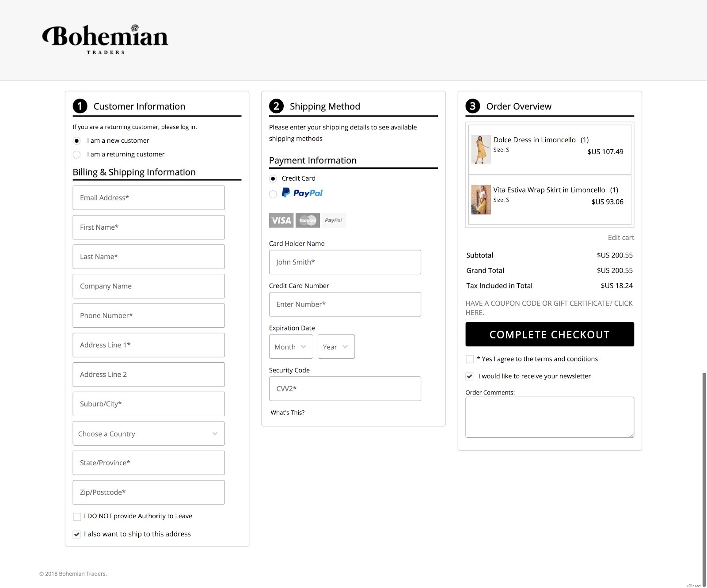Screen dimensions: 707x588
Task: Check the terms and conditions agreement box
Action: 469,359
